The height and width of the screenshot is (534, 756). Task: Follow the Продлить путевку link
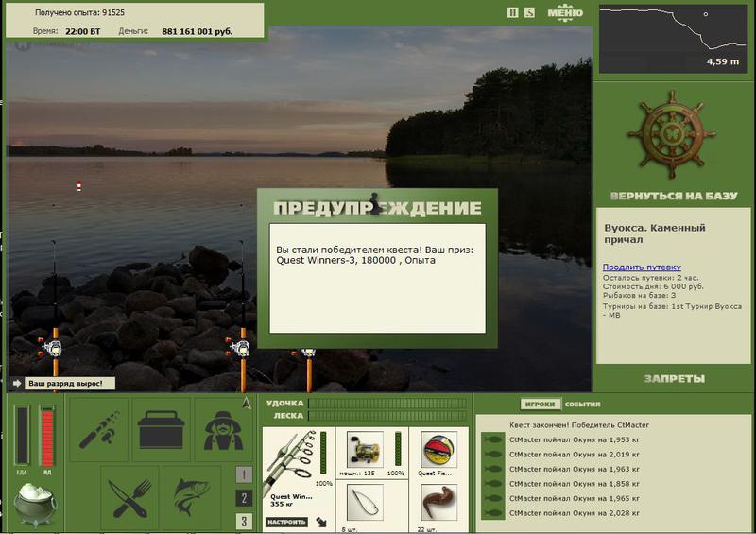point(642,267)
